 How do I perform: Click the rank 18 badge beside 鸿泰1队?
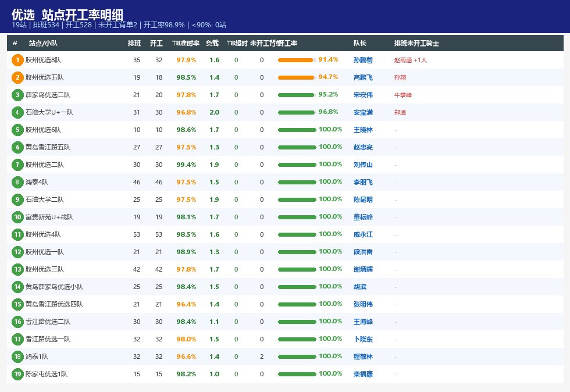(17, 357)
